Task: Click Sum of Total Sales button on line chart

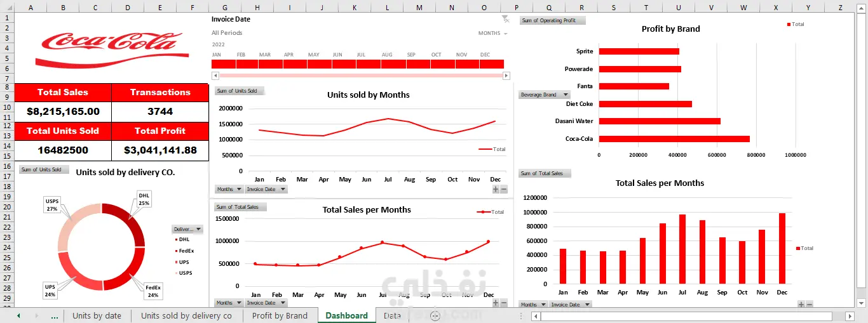Action: (x=240, y=207)
